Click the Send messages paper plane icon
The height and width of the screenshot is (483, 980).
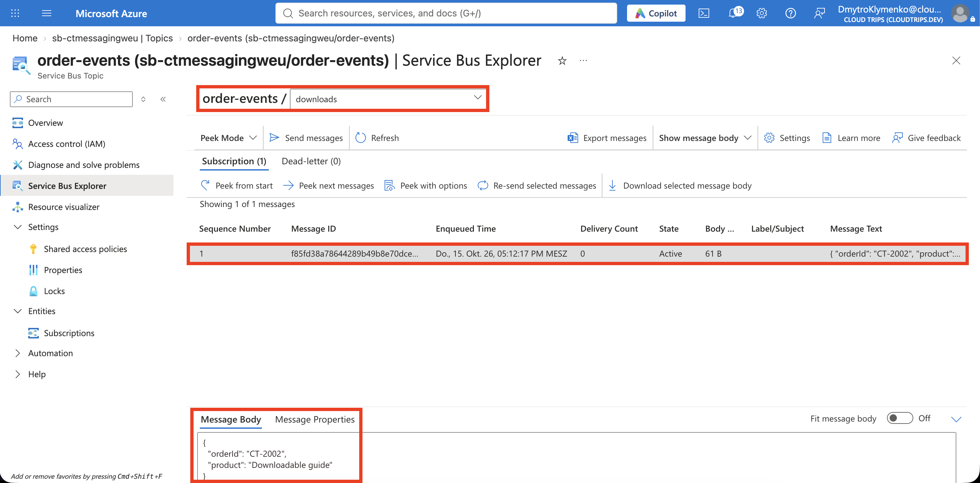274,138
